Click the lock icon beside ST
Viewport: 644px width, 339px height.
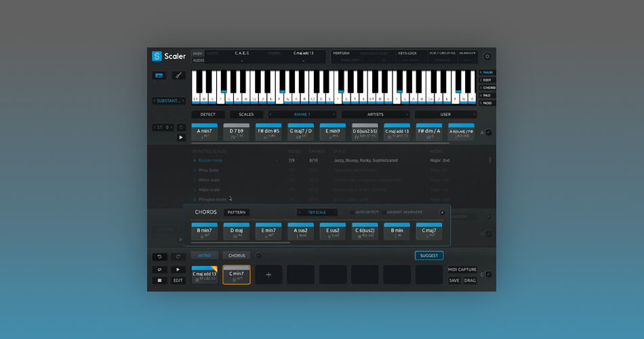(x=181, y=127)
